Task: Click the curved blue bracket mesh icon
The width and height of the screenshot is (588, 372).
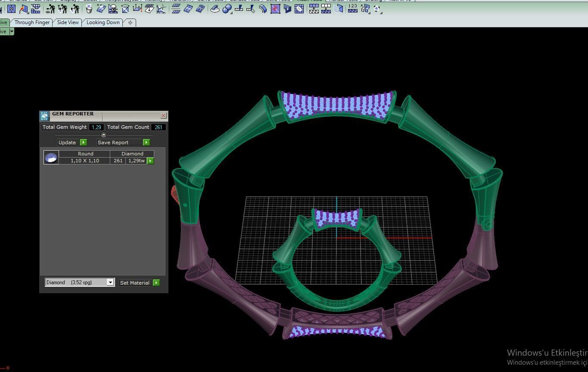Action: [263, 9]
